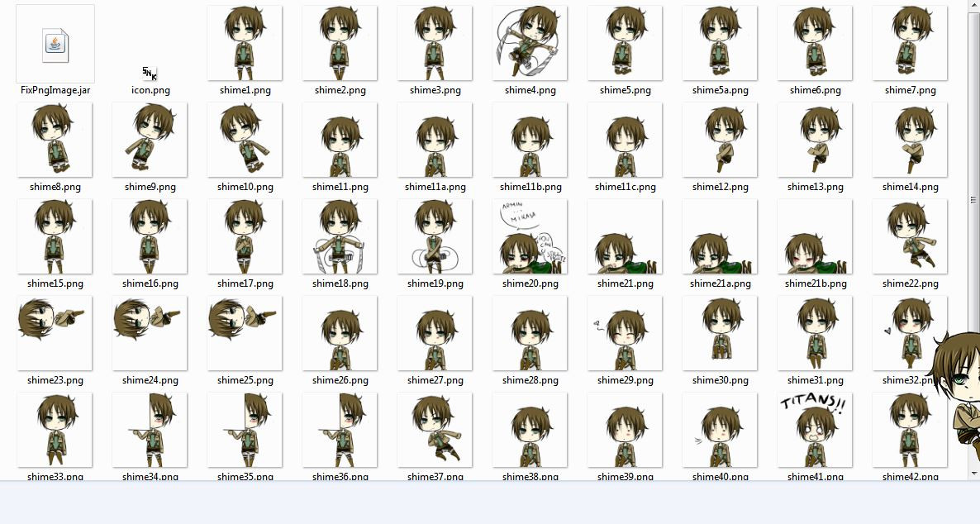The height and width of the screenshot is (524, 980).
Task: Select shime24.png thumbnail
Action: tap(150, 333)
